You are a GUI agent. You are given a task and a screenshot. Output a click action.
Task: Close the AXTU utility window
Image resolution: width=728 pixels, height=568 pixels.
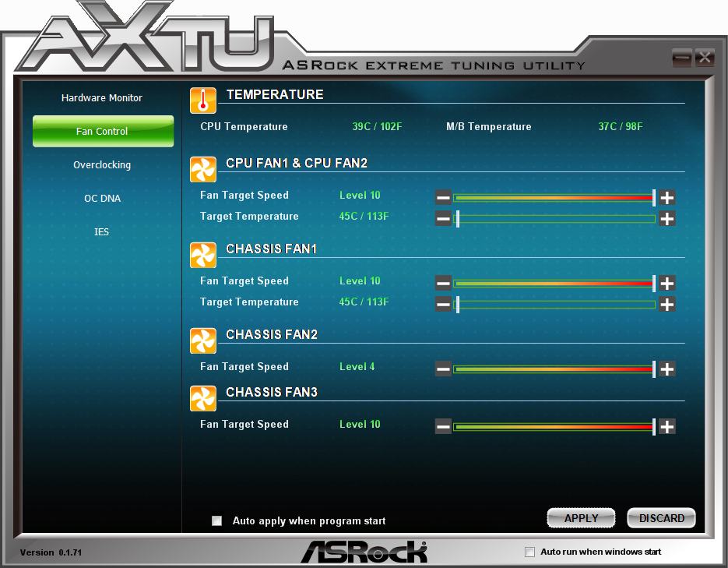coord(705,58)
